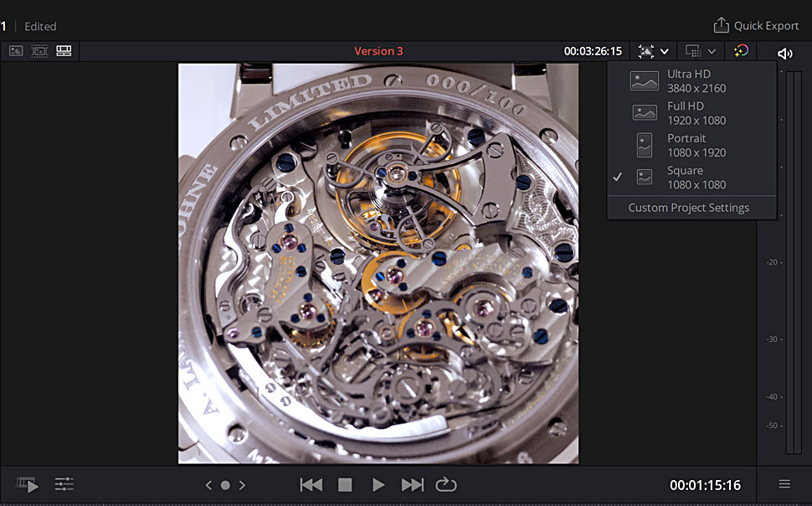Screen dimensions: 812x506
Task: Switch to Source Tape viewer mode
Action: point(39,51)
